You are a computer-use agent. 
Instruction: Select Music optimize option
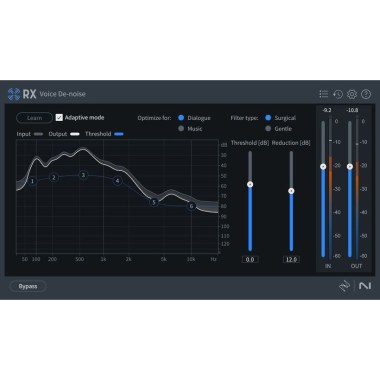point(181,128)
